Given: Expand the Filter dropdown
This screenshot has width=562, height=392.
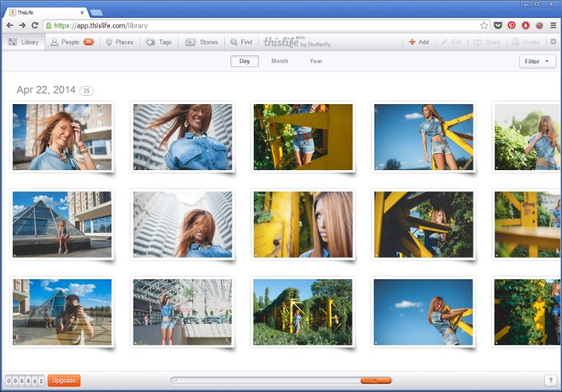Looking at the screenshot, I should (x=538, y=61).
